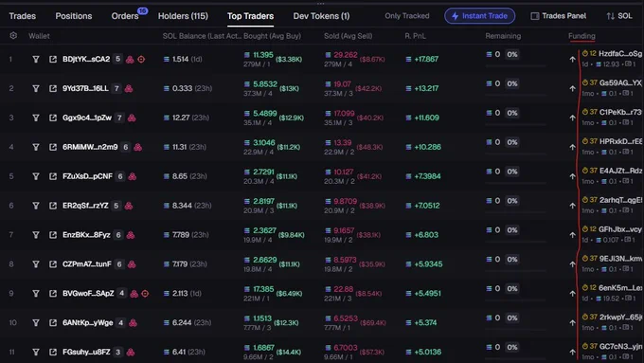Switch the SOL currency toggle

[619, 16]
